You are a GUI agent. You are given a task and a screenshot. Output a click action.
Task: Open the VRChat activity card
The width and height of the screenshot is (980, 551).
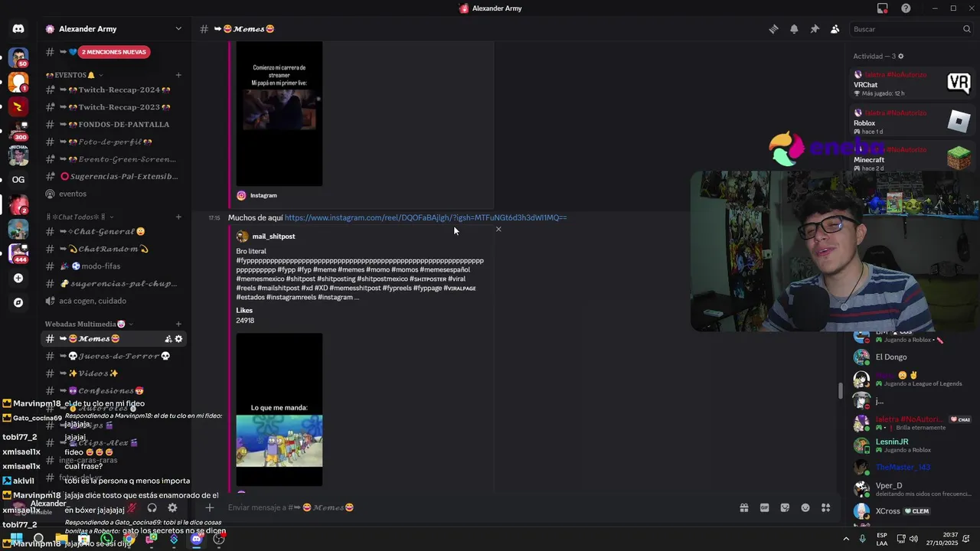click(913, 83)
